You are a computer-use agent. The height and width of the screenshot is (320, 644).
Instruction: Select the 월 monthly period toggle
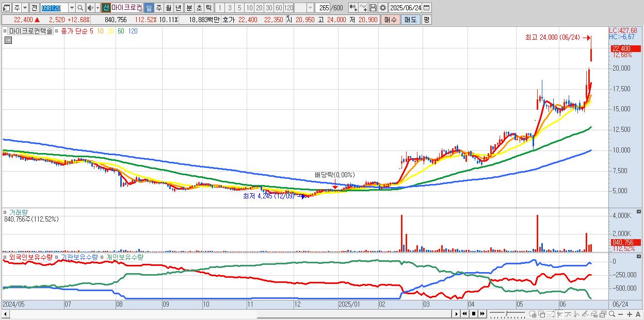(x=168, y=8)
